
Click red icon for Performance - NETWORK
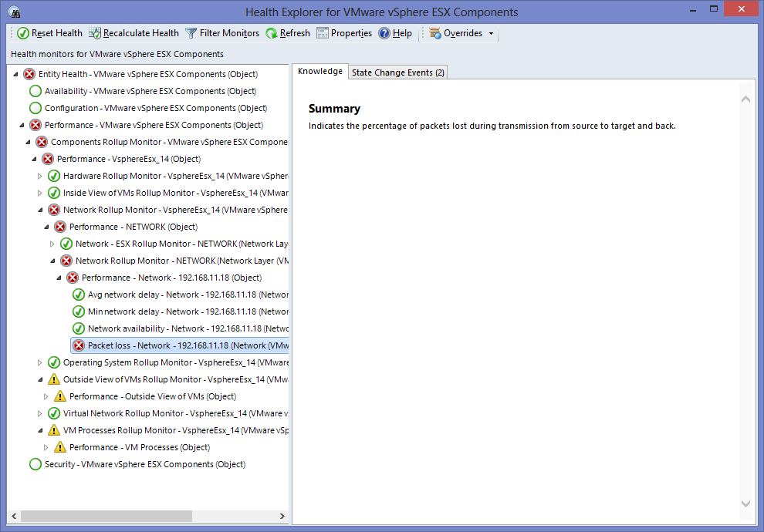click(x=60, y=227)
